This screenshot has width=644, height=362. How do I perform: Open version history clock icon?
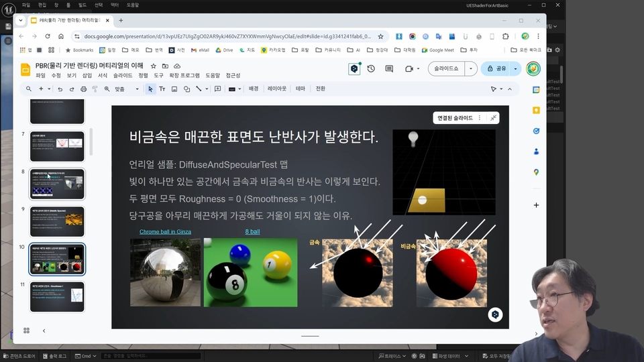point(371,68)
